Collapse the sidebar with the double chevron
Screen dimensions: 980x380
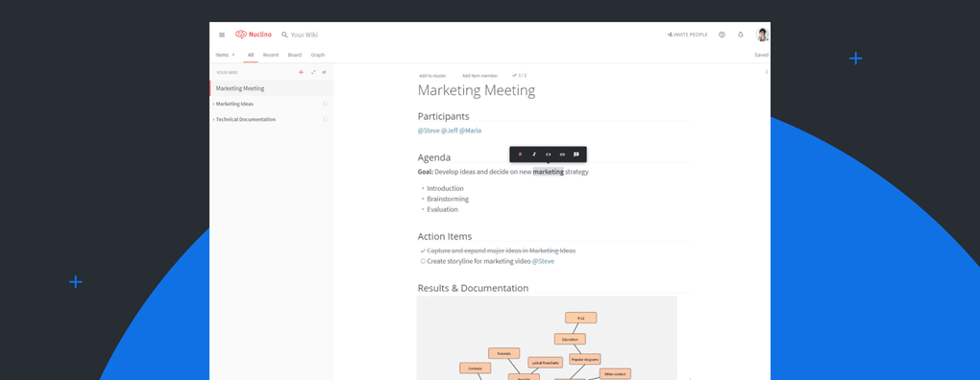click(x=325, y=72)
